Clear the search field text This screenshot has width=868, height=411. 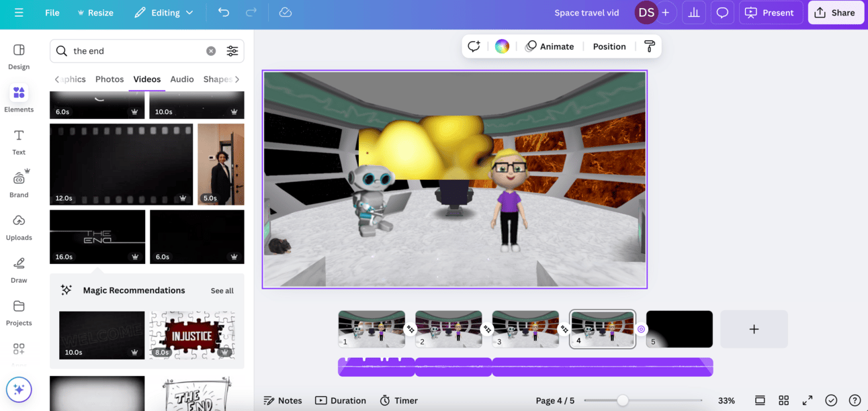[x=211, y=51]
